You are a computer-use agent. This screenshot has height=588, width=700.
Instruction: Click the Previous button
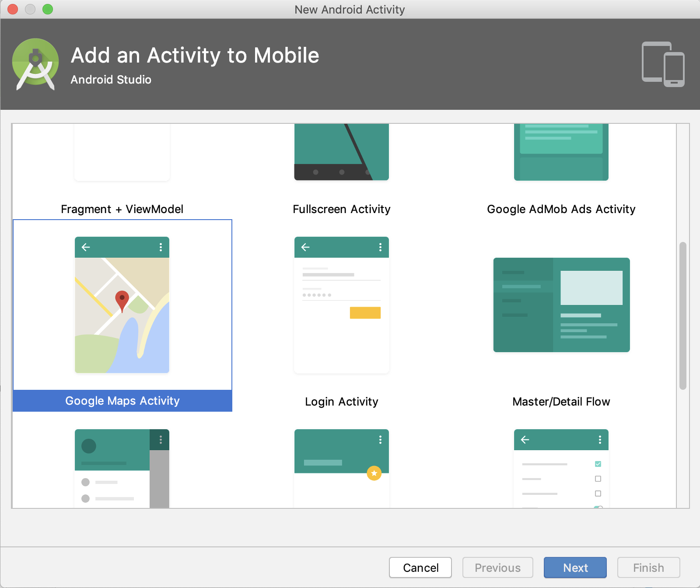[x=498, y=567]
